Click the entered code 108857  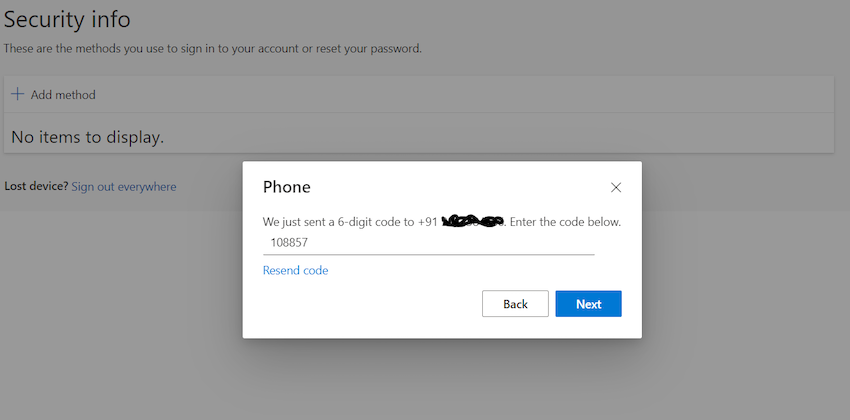[289, 242]
